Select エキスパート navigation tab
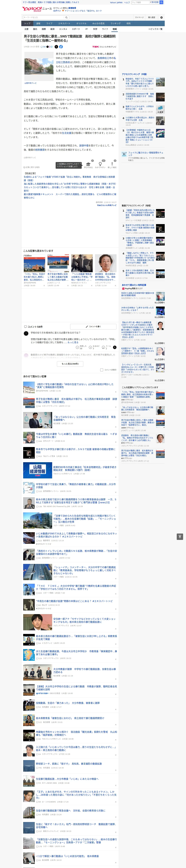186x868 pixels. click(x=64, y=24)
